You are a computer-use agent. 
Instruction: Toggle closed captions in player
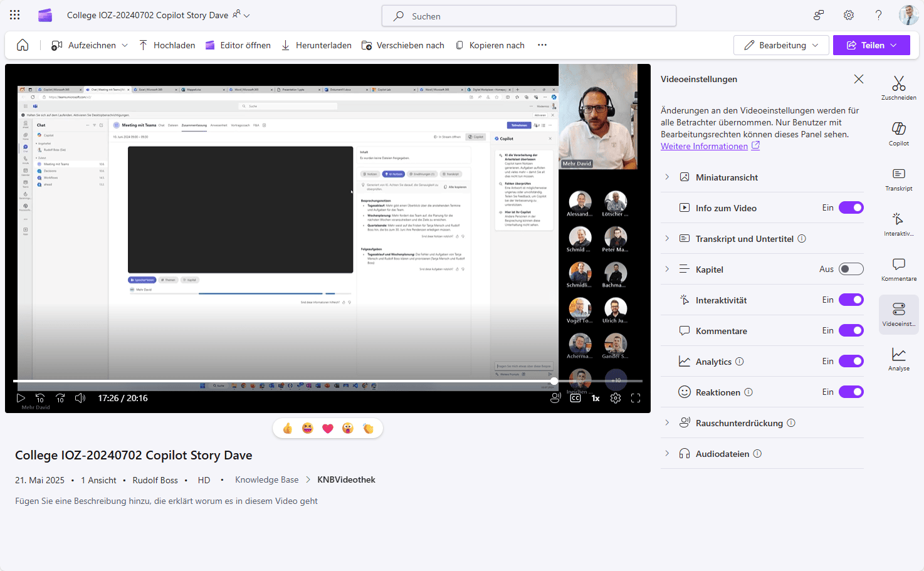[x=575, y=398]
